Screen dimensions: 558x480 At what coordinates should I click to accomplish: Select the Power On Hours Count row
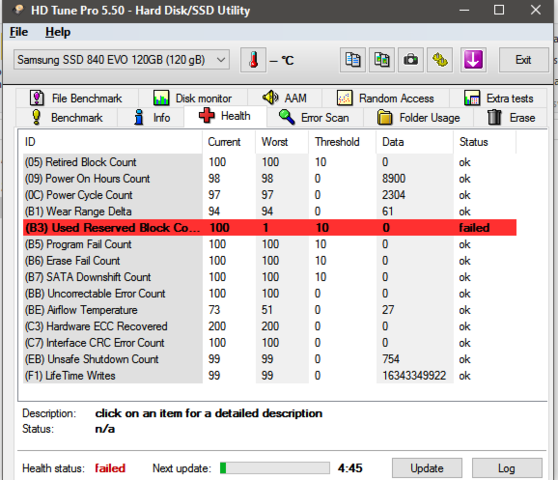click(270, 179)
